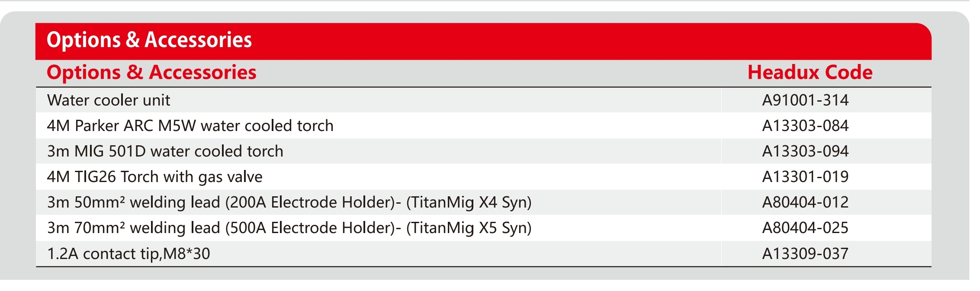The image size is (980, 291).
Task: Select the 1.2A contact tip,M8*30 row
Action: tap(129, 254)
